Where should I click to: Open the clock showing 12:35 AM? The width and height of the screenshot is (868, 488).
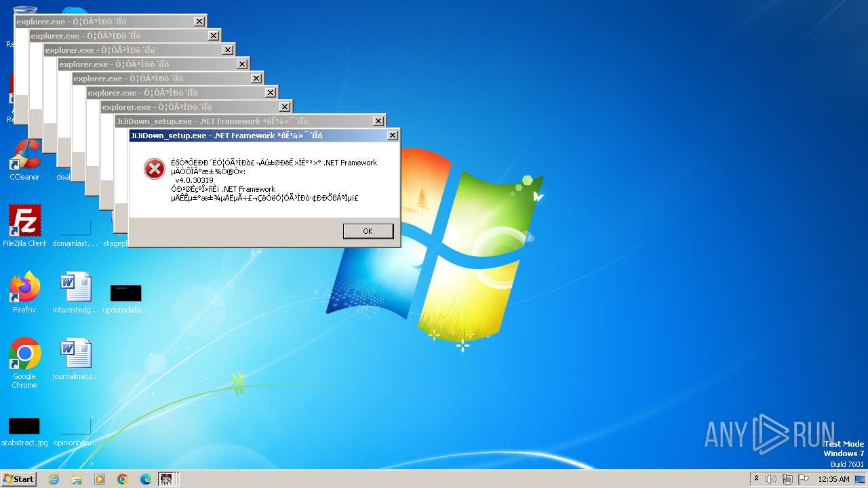[833, 479]
